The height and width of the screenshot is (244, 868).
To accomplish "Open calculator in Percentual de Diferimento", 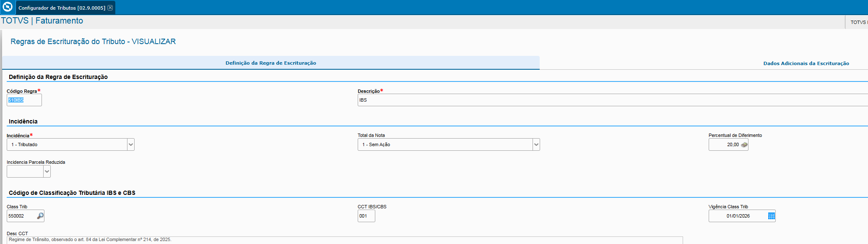I will click(x=744, y=145).
